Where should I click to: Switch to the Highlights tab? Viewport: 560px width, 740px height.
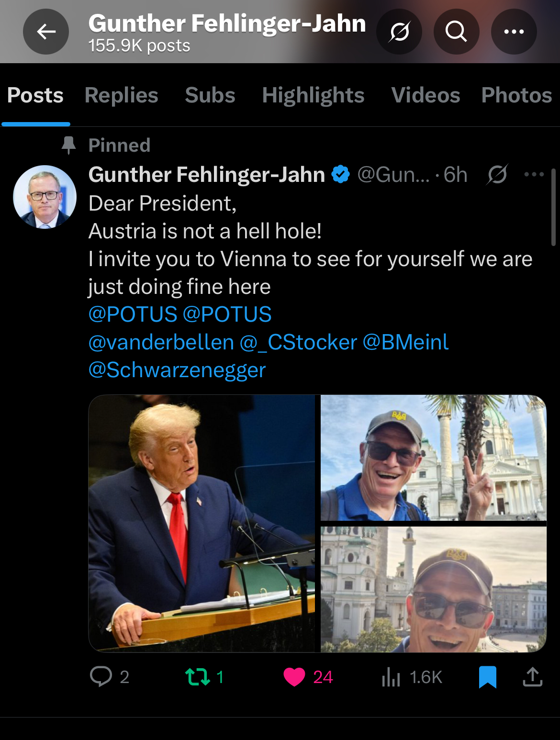tap(313, 95)
